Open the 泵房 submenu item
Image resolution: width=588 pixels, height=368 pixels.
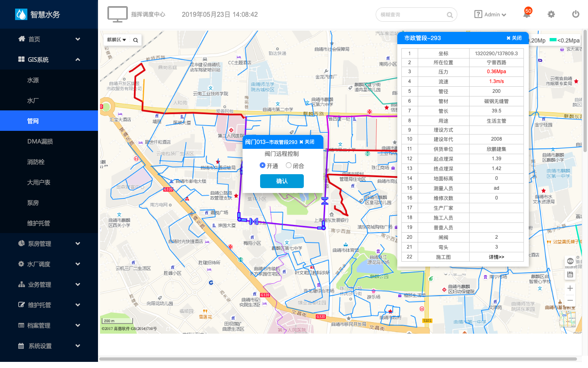[x=49, y=203]
